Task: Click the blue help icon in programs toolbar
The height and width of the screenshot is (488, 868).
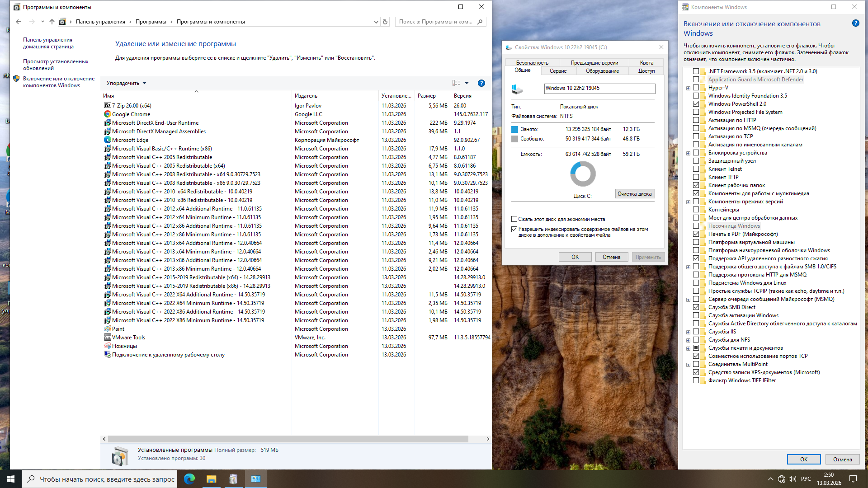Action: pyautogui.click(x=481, y=83)
